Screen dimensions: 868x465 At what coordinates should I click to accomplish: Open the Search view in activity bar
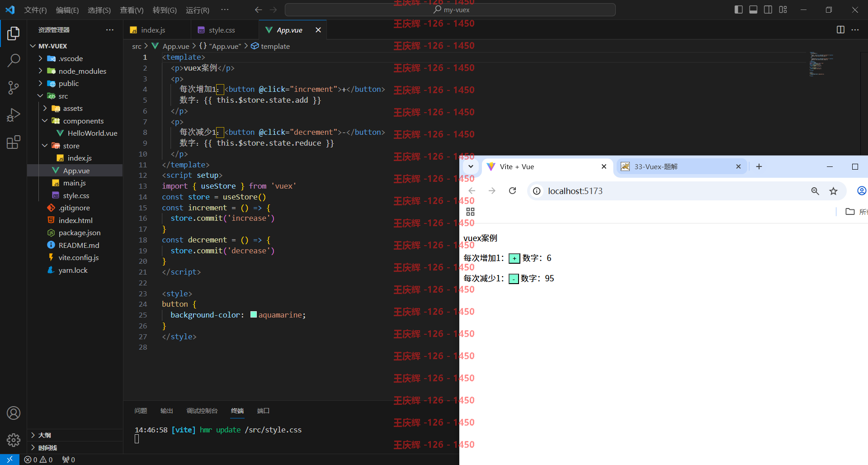(14, 60)
